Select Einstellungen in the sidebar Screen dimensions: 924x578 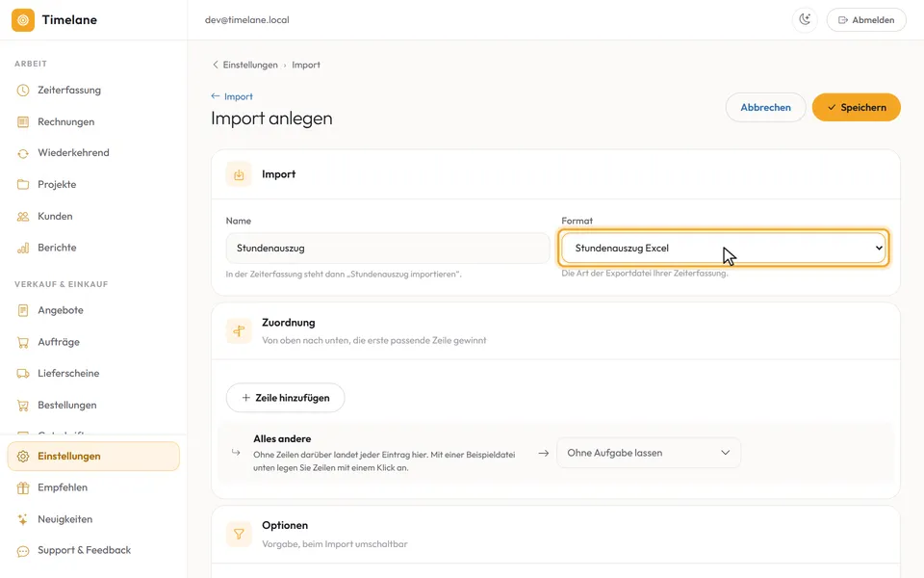[93, 457]
